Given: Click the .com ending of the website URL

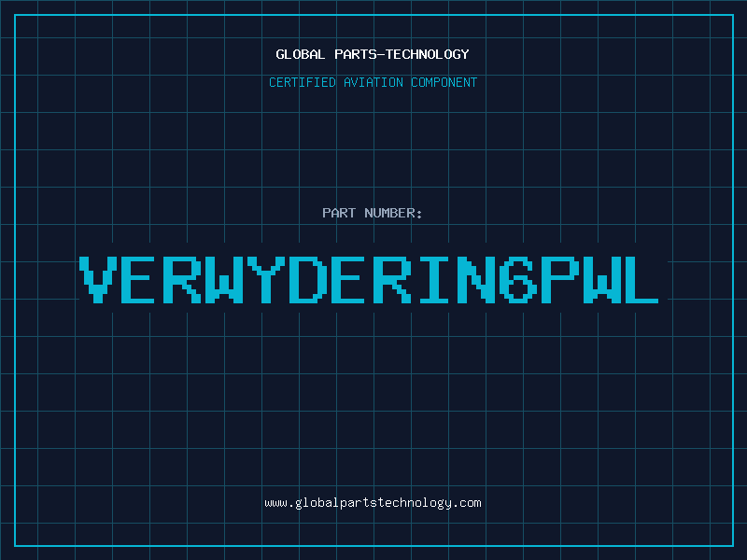Looking at the screenshot, I should coord(466,503).
